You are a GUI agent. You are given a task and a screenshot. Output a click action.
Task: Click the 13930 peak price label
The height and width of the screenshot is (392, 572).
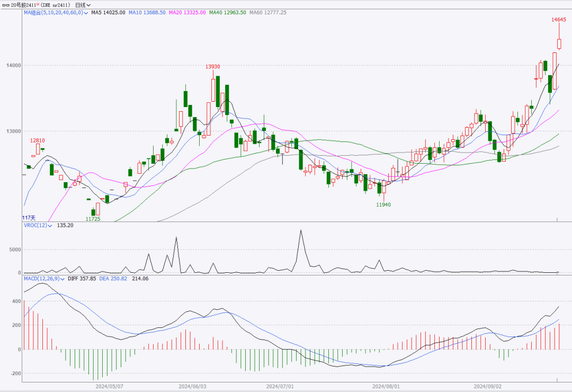pyautogui.click(x=213, y=67)
